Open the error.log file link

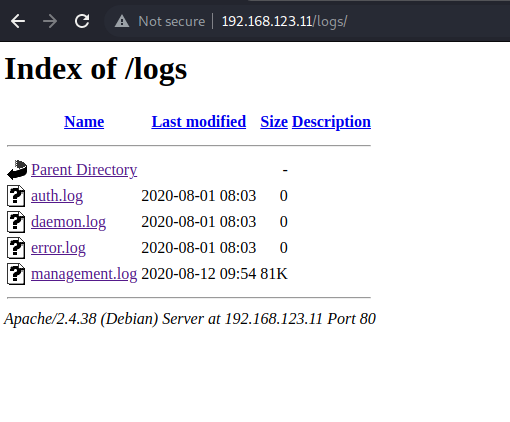(58, 248)
